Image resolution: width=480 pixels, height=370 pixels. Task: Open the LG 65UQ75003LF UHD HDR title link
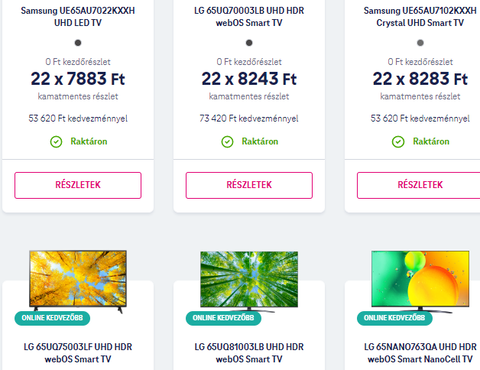(x=78, y=353)
